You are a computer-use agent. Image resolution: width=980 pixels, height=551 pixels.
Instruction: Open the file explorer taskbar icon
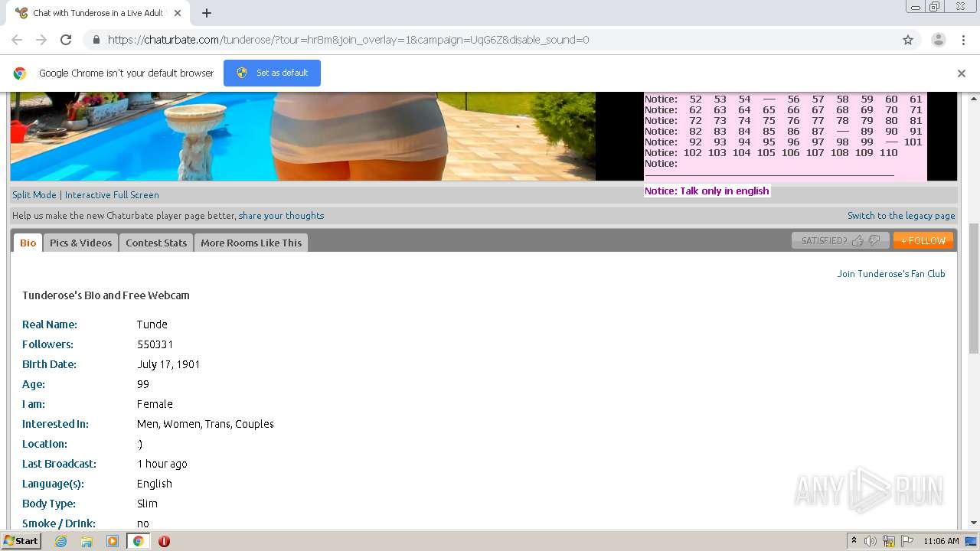87,541
